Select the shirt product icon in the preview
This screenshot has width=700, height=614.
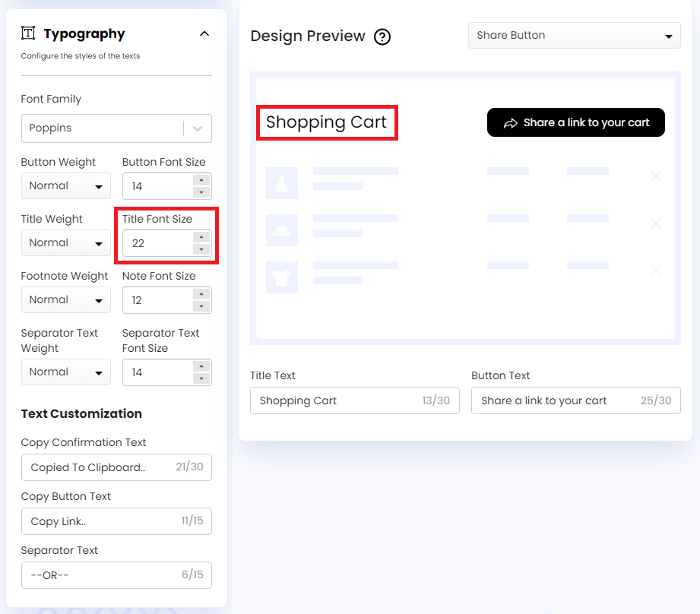tap(281, 230)
